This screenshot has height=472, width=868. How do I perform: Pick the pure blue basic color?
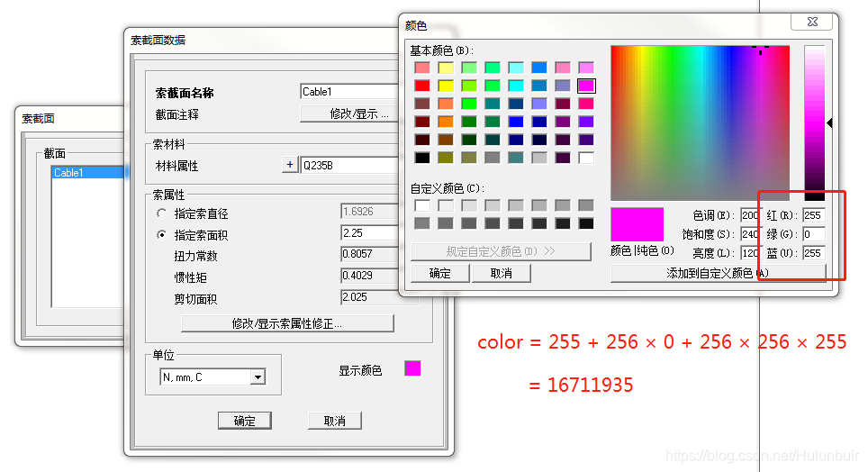[516, 122]
